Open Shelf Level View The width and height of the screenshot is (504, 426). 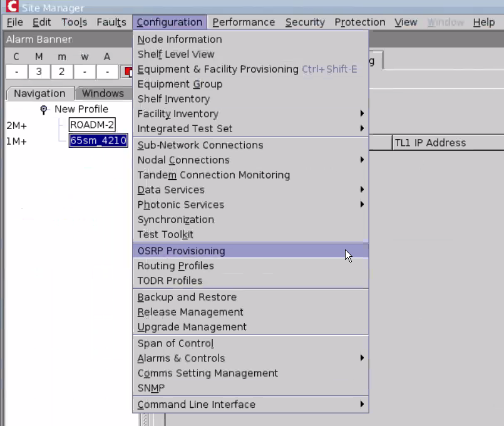click(x=250, y=54)
